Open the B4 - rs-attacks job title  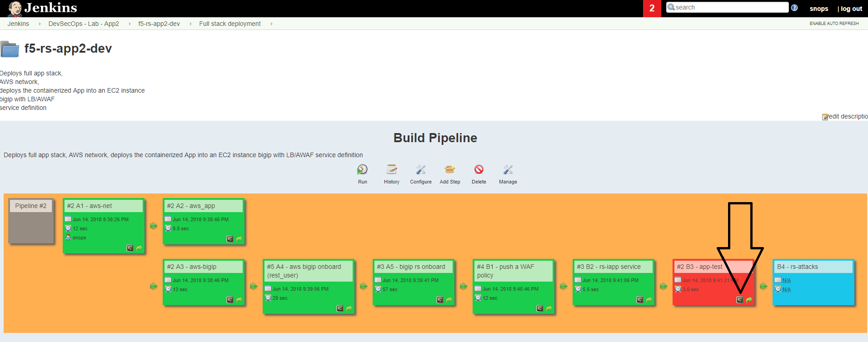tap(797, 267)
